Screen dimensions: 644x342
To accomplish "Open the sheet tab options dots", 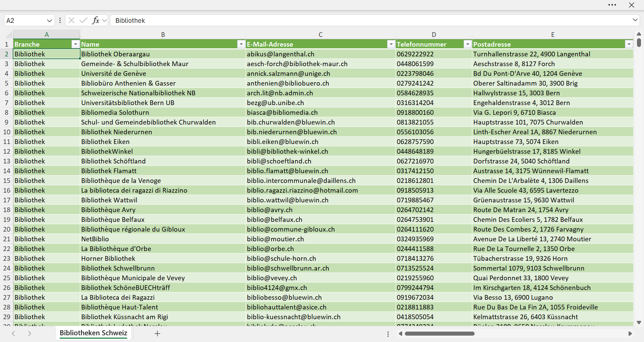I will 388,334.
